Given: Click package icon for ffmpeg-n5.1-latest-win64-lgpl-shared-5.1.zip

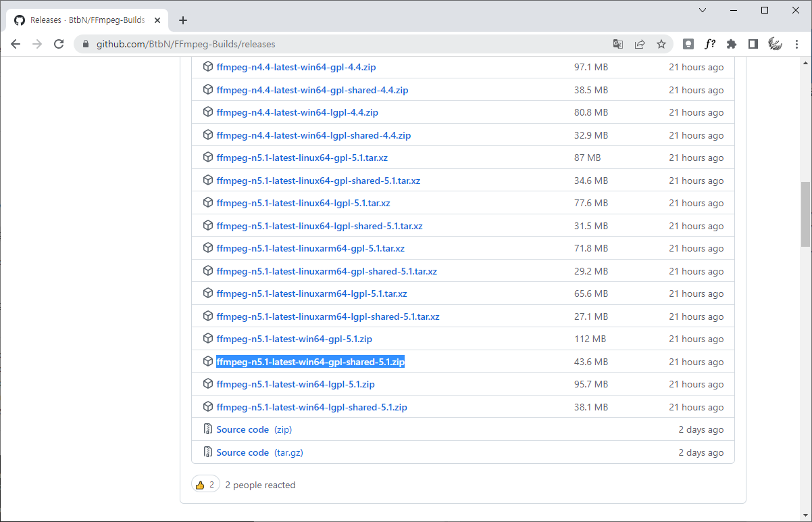Looking at the screenshot, I should (208, 407).
